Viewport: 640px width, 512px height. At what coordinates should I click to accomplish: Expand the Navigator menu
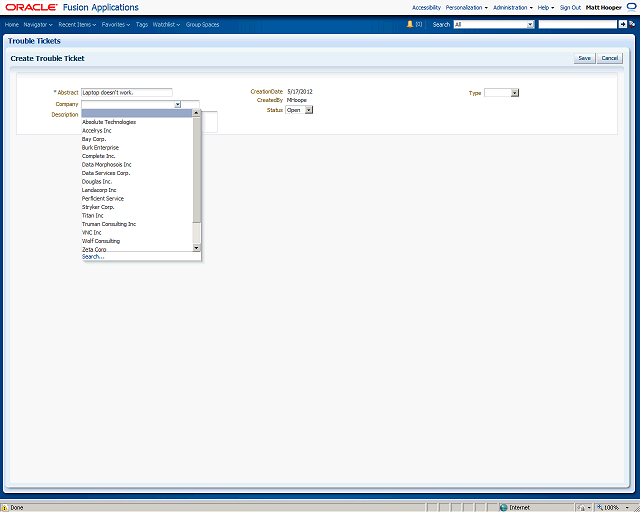click(38, 24)
